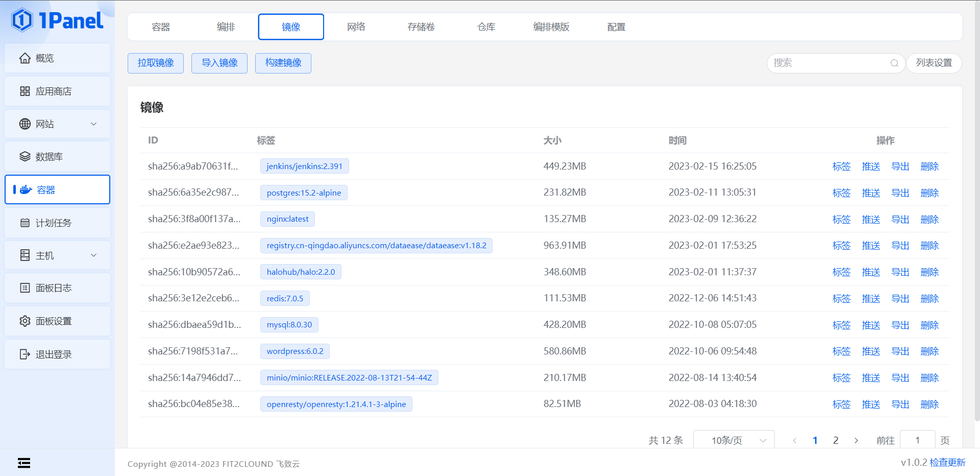
Task: Open the 概览 overview home icon
Action: point(25,58)
